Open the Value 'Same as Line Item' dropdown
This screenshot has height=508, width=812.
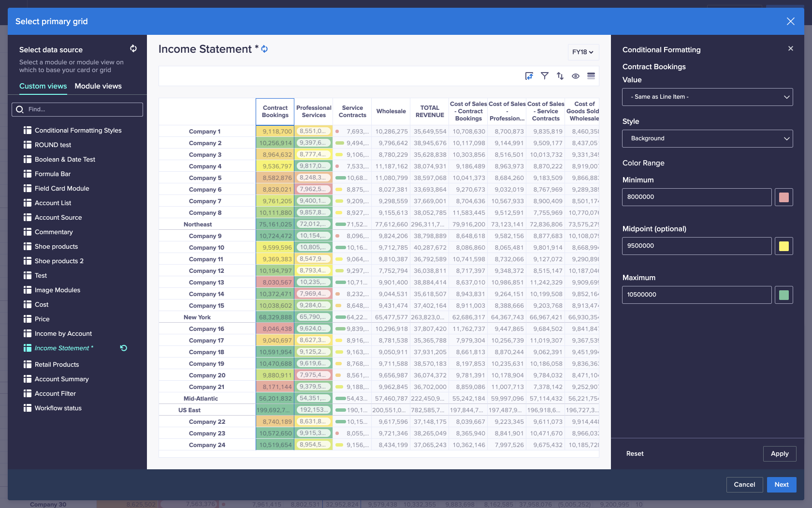tap(708, 97)
